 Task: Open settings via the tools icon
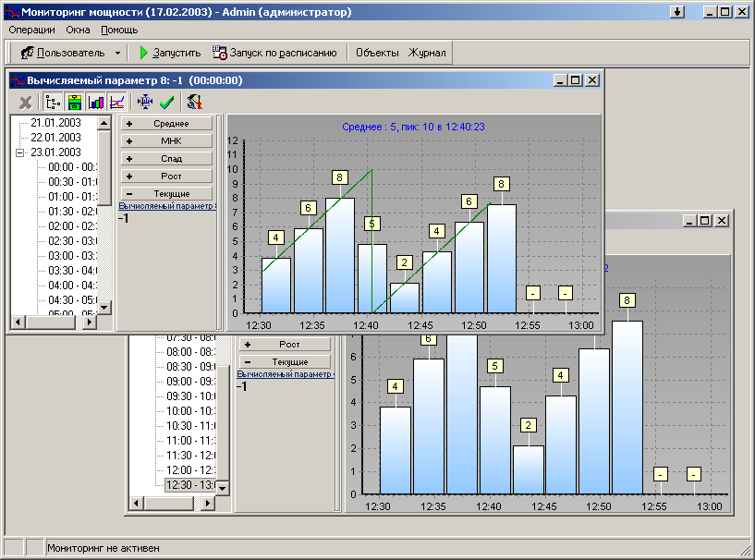[x=195, y=102]
